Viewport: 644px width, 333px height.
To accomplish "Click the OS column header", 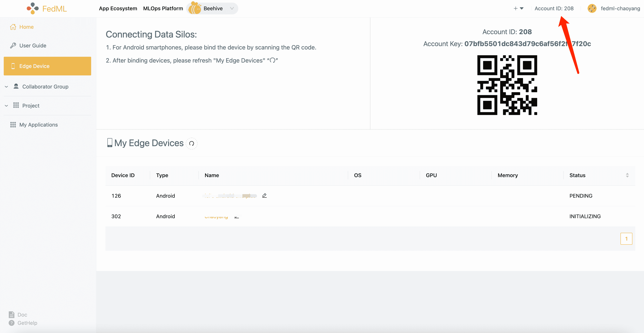I will (357, 175).
